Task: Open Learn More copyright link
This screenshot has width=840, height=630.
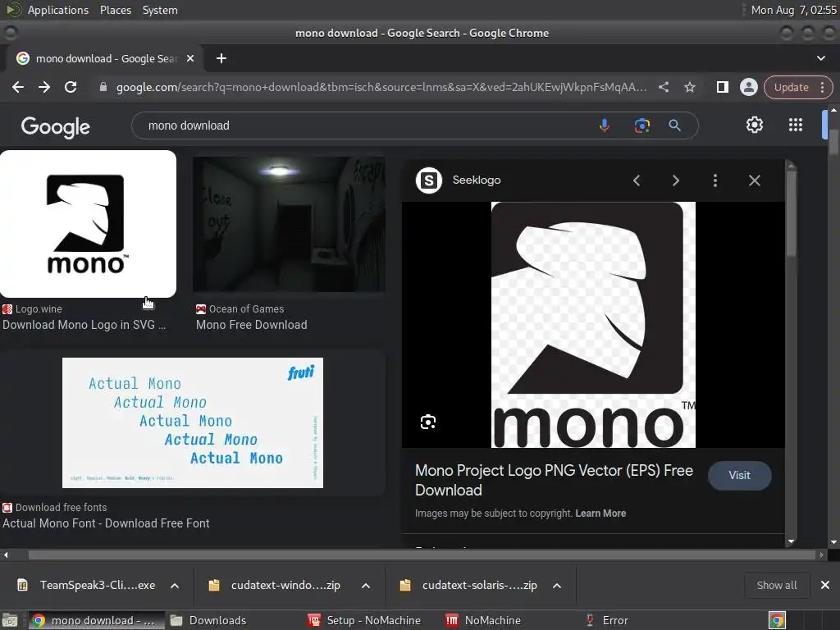Action: pyautogui.click(x=600, y=514)
